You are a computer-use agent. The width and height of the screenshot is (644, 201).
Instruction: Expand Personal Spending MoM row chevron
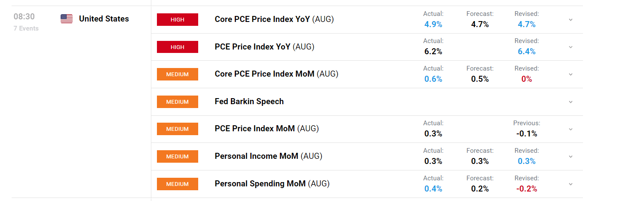coord(570,184)
